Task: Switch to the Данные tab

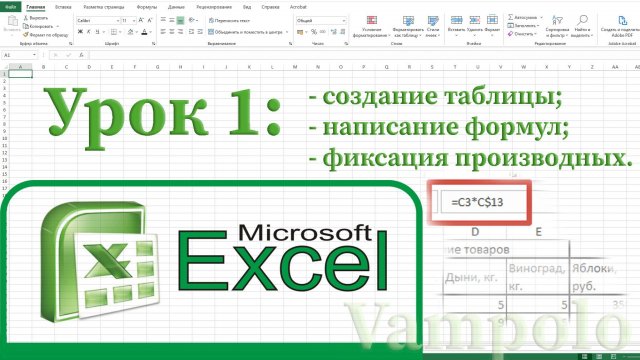Action: [x=176, y=7]
